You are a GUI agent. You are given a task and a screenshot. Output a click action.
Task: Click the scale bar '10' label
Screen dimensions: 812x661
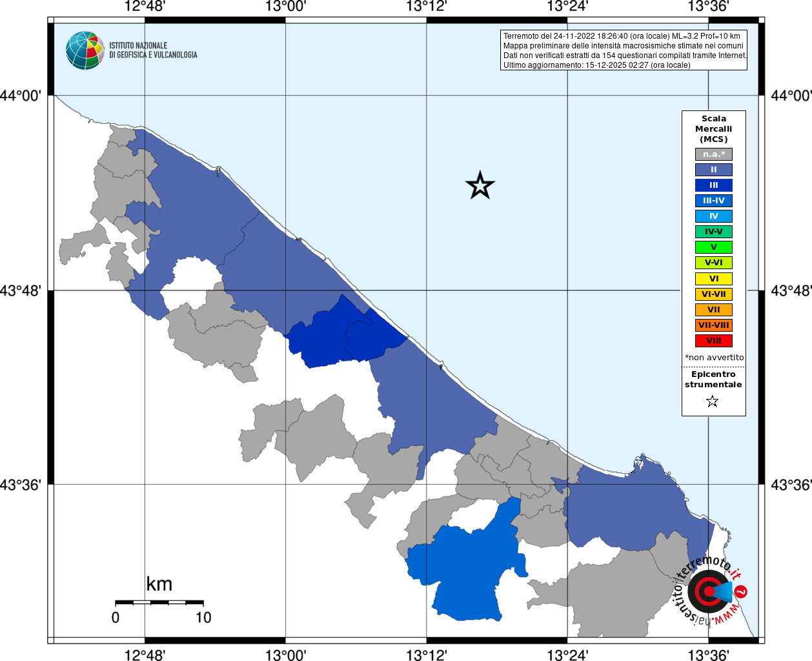(203, 618)
